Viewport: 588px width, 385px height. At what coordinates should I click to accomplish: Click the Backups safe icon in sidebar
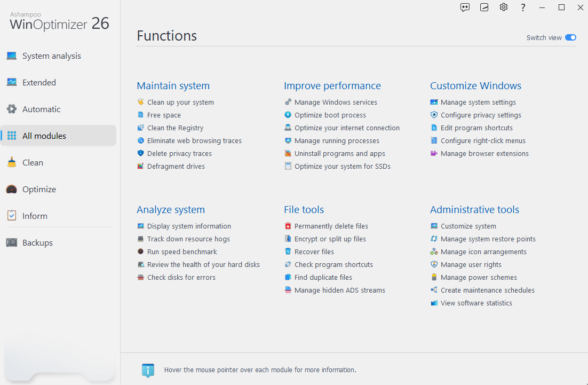click(12, 243)
